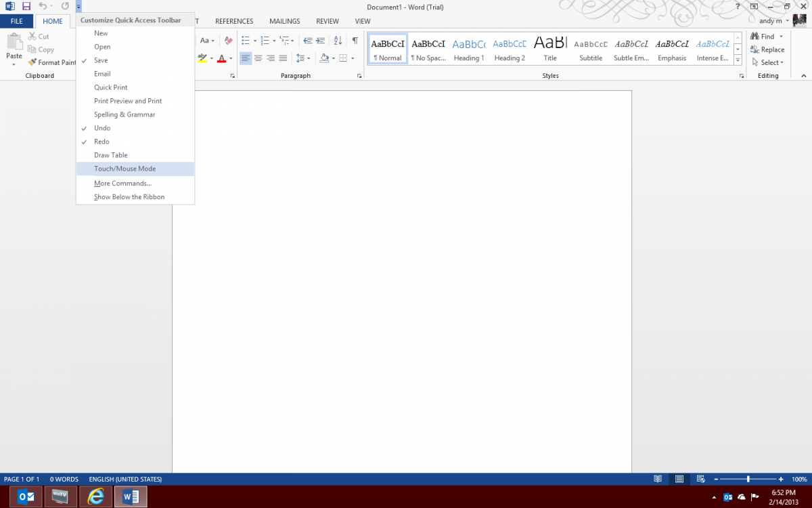Apply red font color button
The width and height of the screenshot is (812, 508).
coord(222,58)
